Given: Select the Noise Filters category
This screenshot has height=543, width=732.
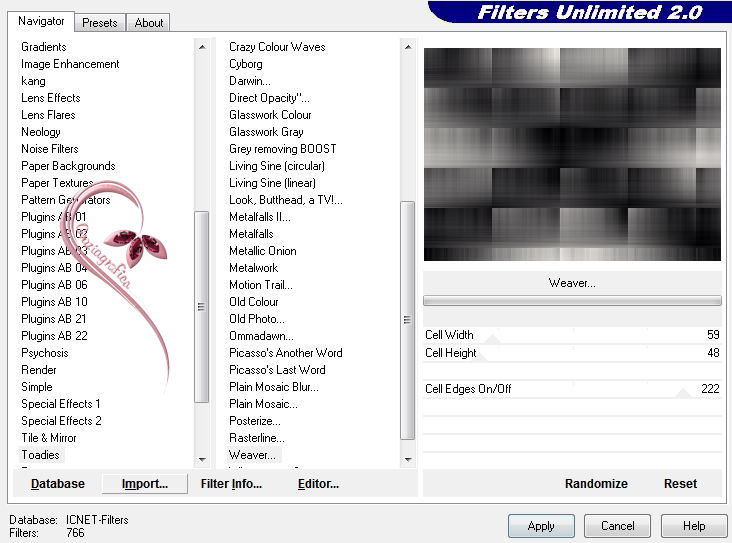Looking at the screenshot, I should point(49,149).
